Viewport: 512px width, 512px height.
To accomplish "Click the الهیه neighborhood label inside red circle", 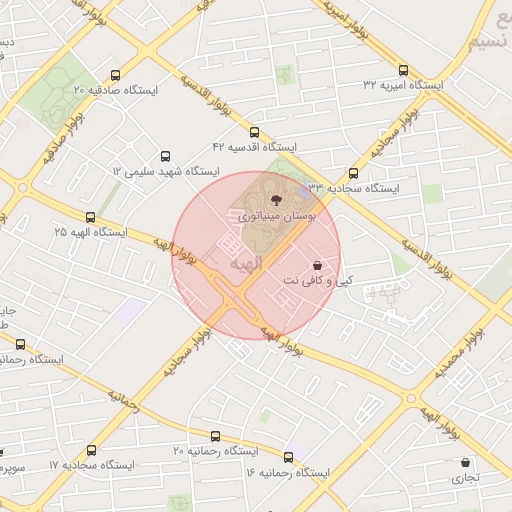I will point(246,264).
